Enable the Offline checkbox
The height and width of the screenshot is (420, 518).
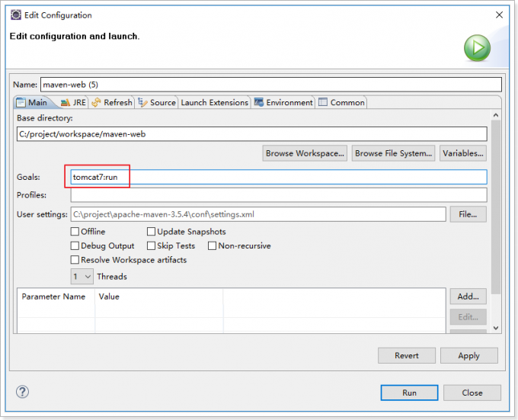[75, 232]
